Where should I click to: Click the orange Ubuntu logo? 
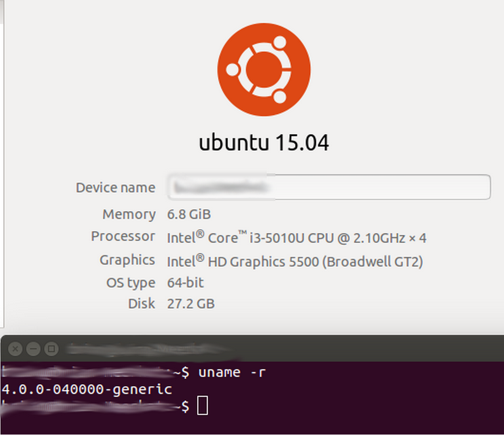(x=264, y=70)
